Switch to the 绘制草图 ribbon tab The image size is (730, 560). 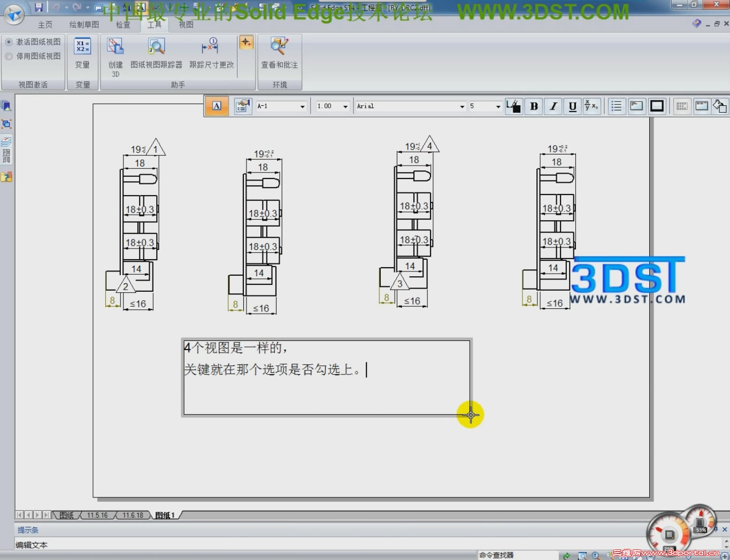point(84,25)
